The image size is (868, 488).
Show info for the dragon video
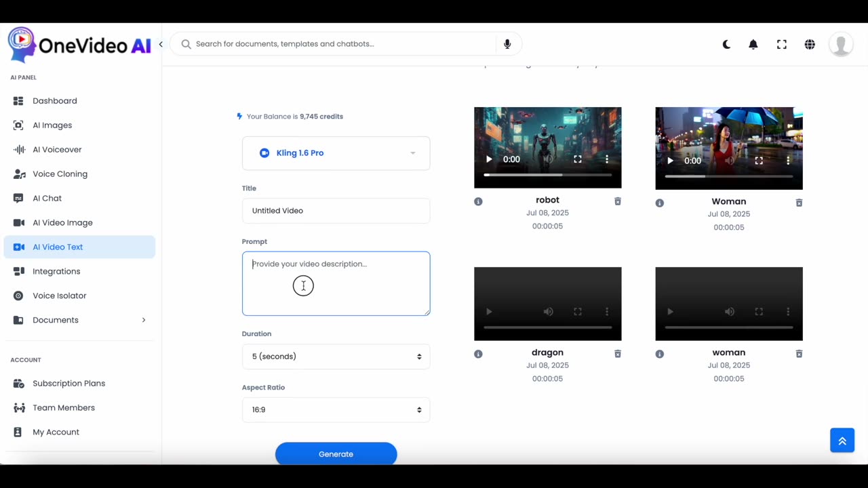pyautogui.click(x=478, y=354)
